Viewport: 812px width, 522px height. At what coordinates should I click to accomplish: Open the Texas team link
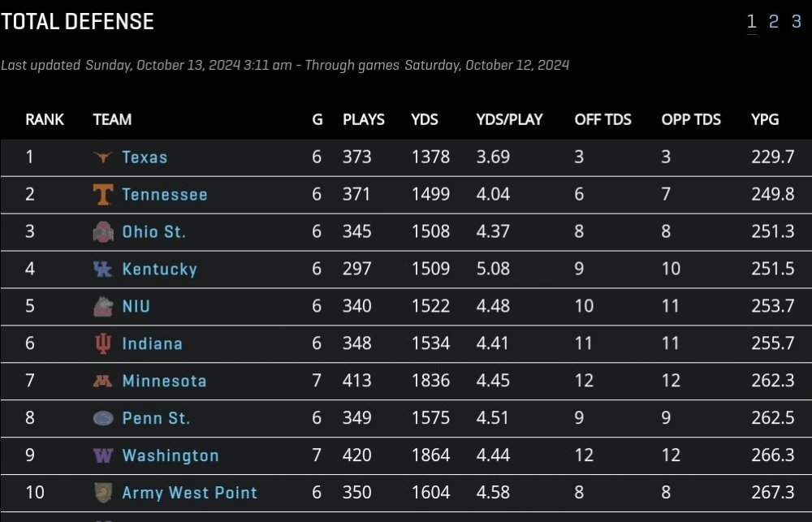(145, 157)
